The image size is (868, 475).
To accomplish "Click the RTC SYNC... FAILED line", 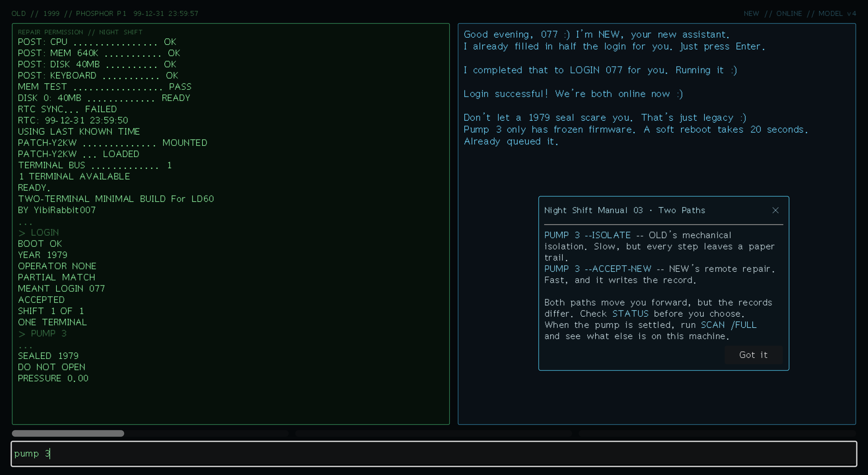I will coord(67,109).
